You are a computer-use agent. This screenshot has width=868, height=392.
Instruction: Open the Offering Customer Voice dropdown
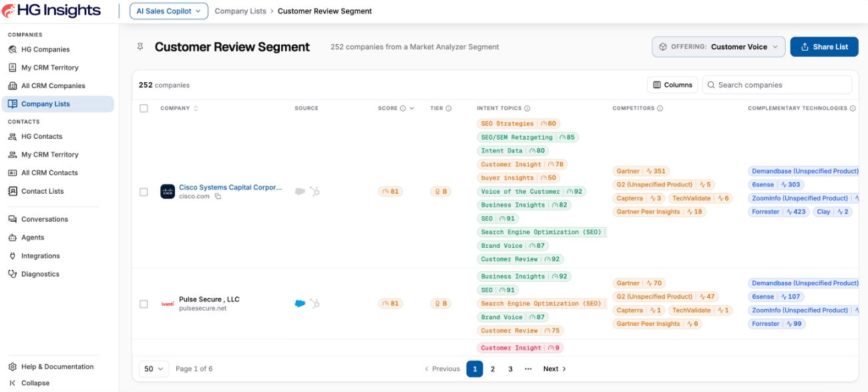click(x=718, y=47)
